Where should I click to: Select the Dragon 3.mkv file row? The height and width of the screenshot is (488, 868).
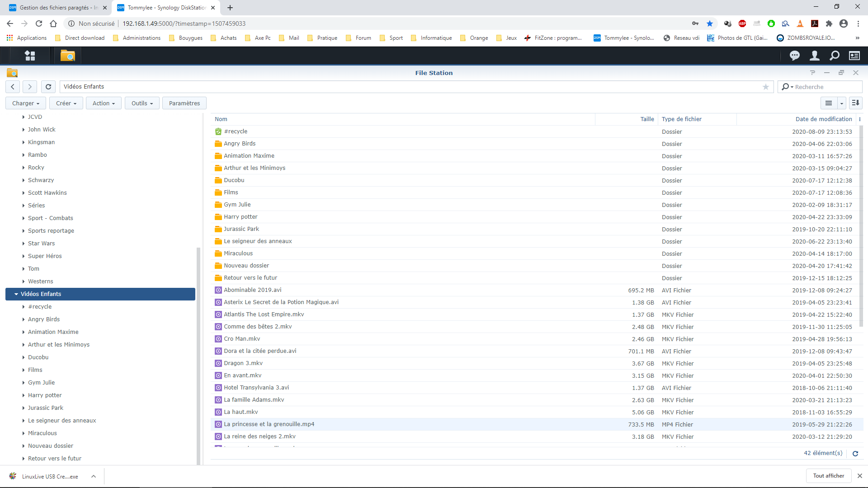pos(243,363)
